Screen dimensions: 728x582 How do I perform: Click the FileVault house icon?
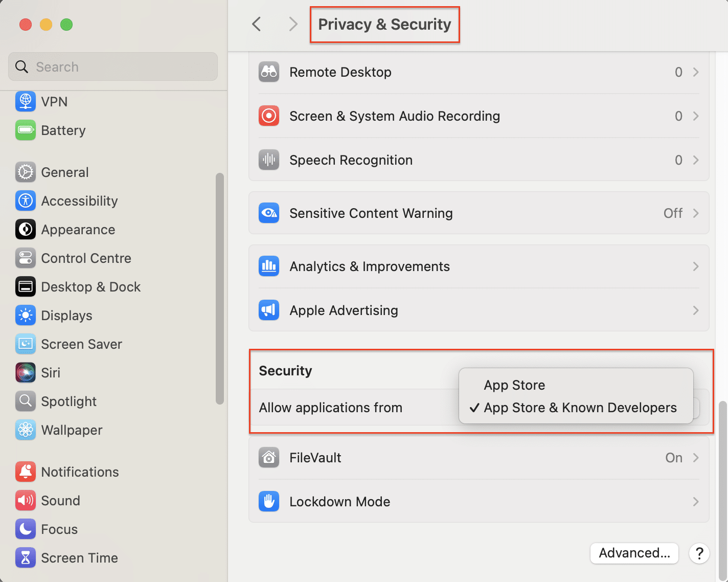coord(268,458)
